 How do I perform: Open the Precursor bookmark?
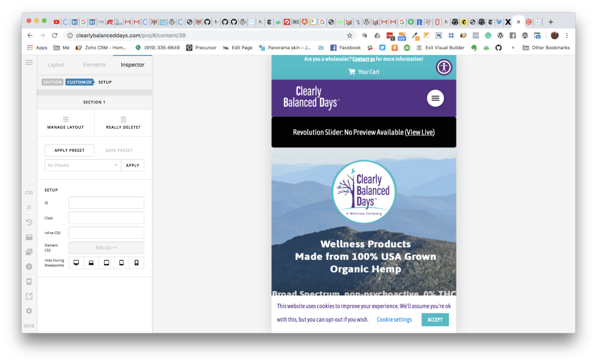click(201, 48)
